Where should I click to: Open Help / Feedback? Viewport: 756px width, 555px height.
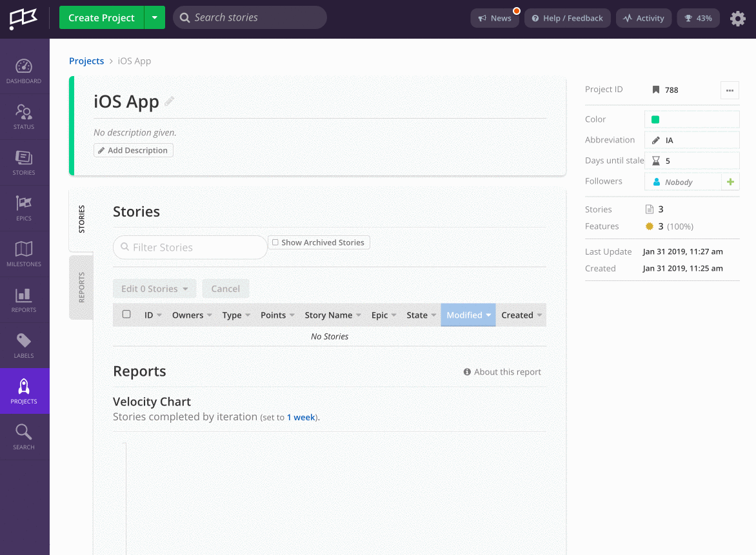pos(568,18)
